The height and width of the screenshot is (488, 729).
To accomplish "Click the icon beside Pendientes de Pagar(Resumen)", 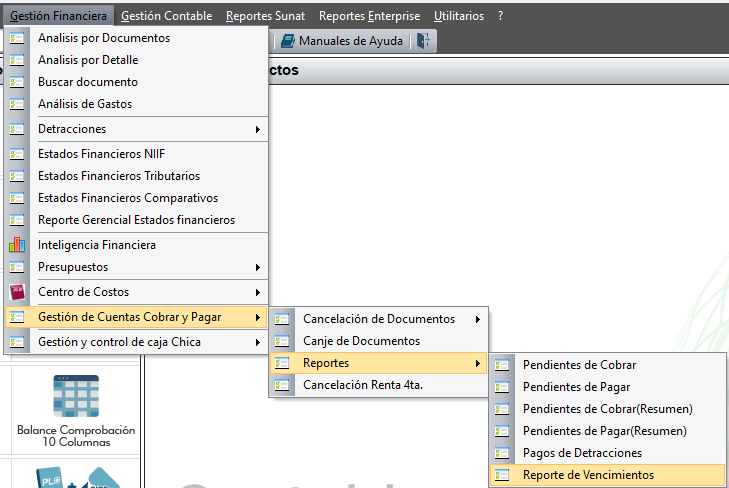I will pos(502,431).
